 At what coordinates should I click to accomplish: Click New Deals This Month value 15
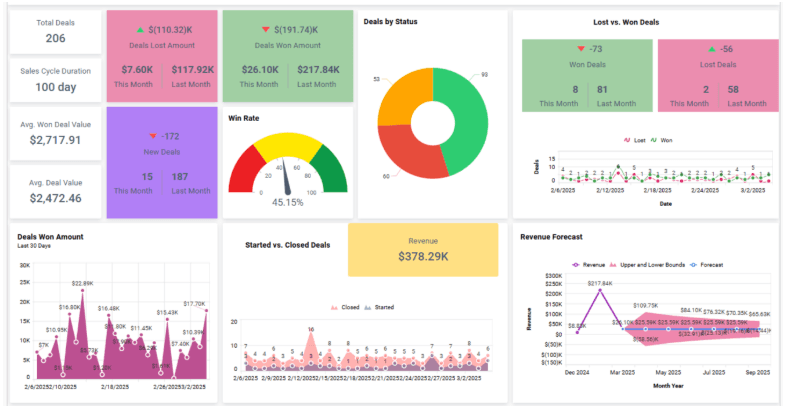(x=147, y=177)
